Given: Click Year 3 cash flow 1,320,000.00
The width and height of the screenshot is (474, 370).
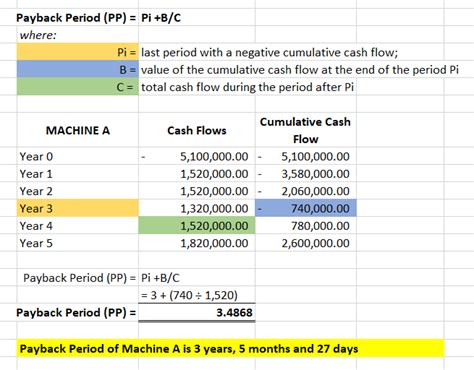Looking at the screenshot, I should [x=197, y=208].
